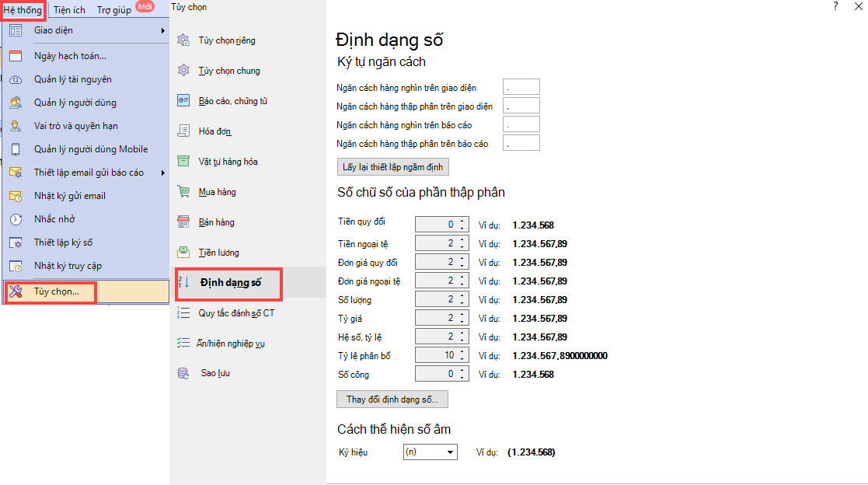Expand the Giao diện submenu arrow

click(x=163, y=31)
